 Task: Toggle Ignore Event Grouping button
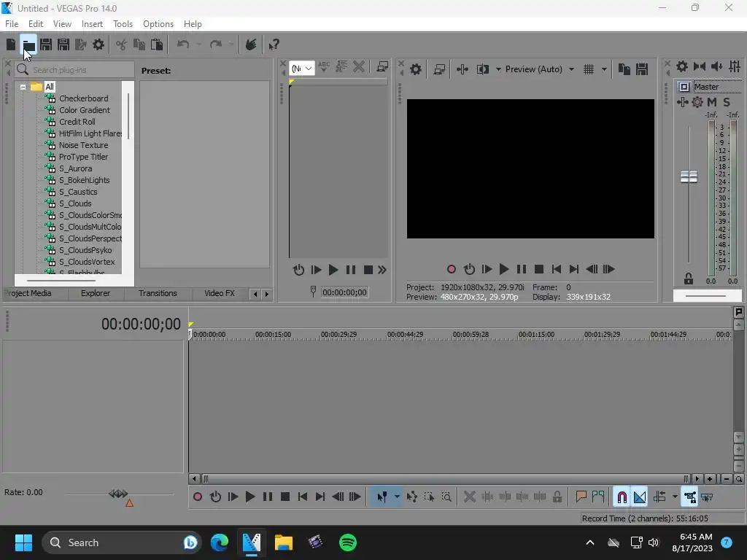(x=708, y=497)
